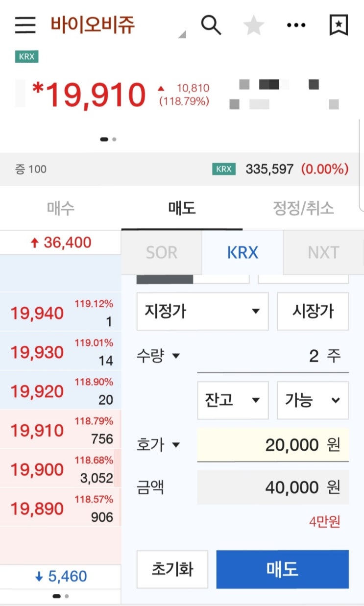364x606 pixels.
Task: Select the NXT exchange option
Action: pos(323,253)
